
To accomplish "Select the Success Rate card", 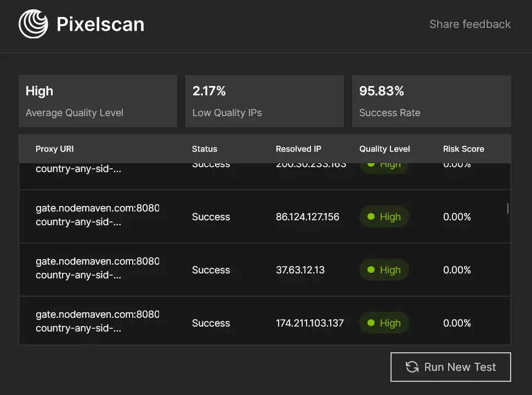I will (x=431, y=101).
